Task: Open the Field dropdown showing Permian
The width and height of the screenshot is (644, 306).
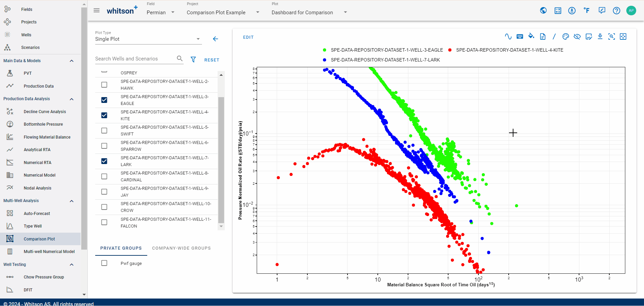Action: (160, 12)
